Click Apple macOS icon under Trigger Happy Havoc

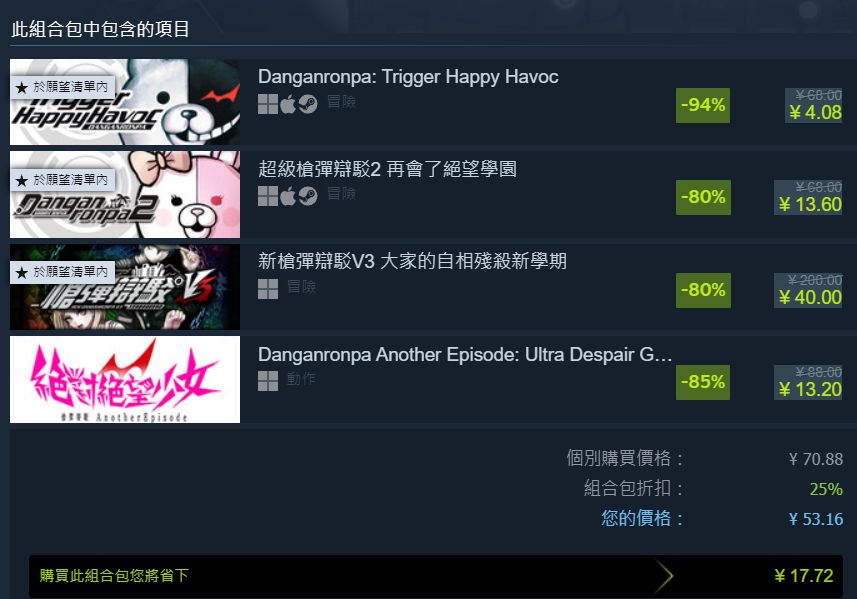288,103
